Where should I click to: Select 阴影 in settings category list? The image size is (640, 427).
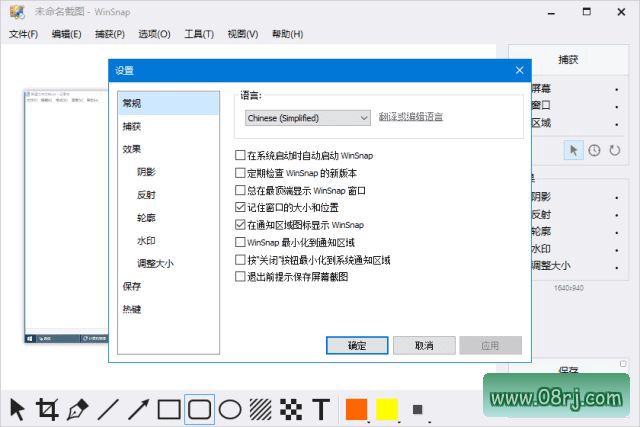[x=169, y=172]
